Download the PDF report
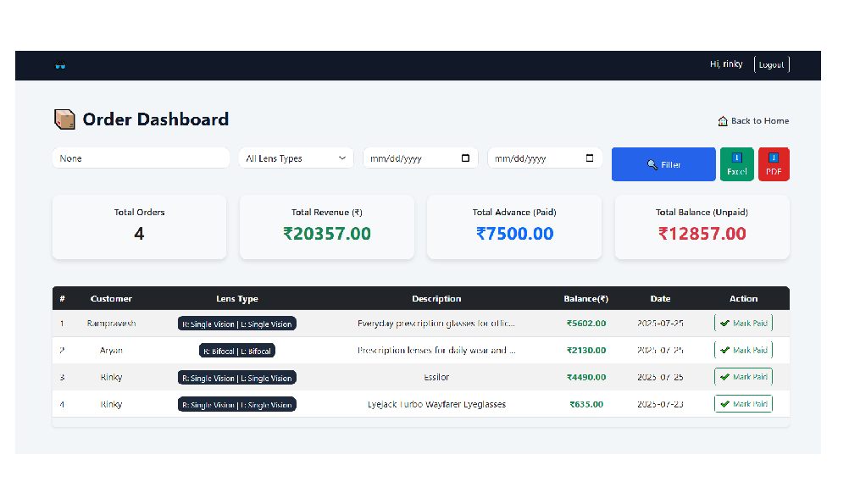This screenshot has height=504, width=849. (x=773, y=164)
